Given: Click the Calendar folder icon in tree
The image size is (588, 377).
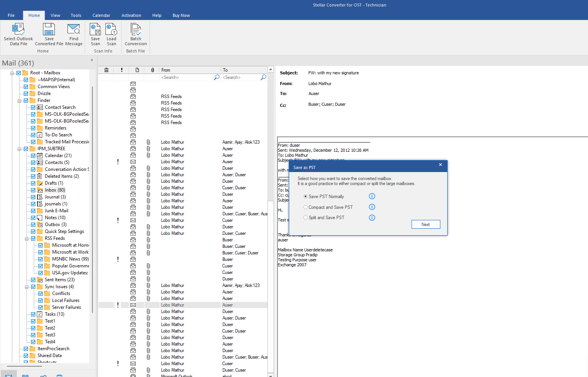Looking at the screenshot, I should [x=40, y=156].
